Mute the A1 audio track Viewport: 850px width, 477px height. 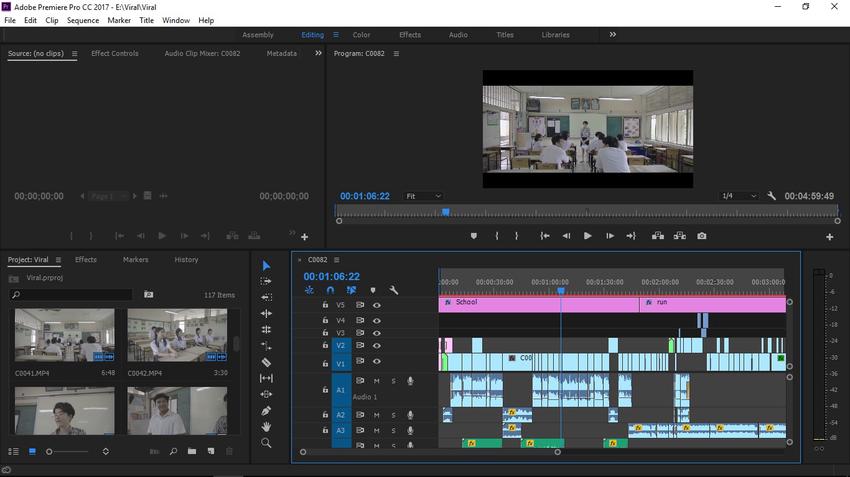point(377,381)
